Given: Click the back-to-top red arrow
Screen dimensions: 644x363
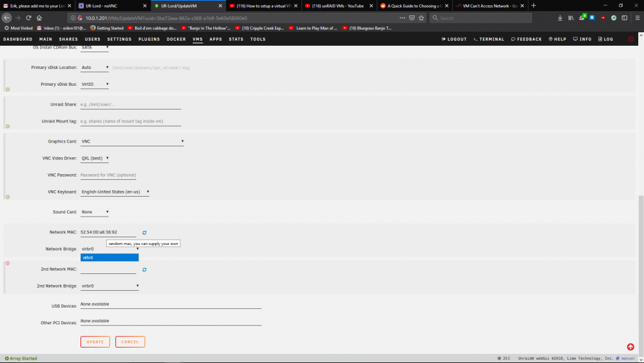Looking at the screenshot, I should click(x=630, y=347).
